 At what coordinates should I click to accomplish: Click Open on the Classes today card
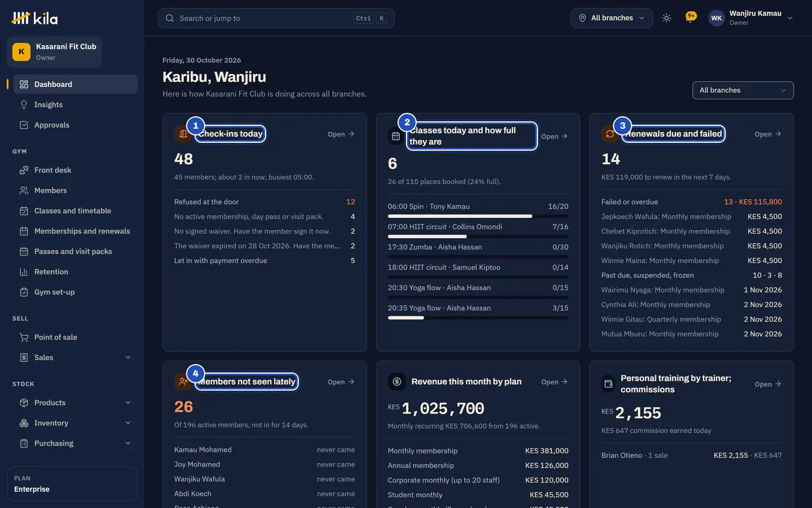click(554, 136)
